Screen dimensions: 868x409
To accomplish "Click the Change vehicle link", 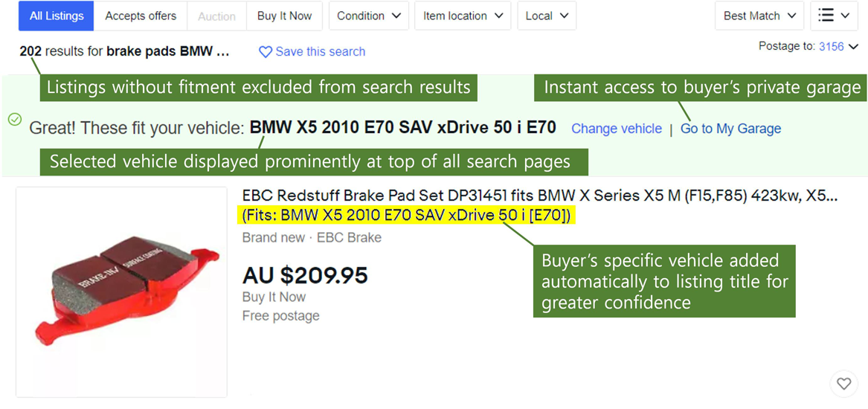I will point(617,129).
